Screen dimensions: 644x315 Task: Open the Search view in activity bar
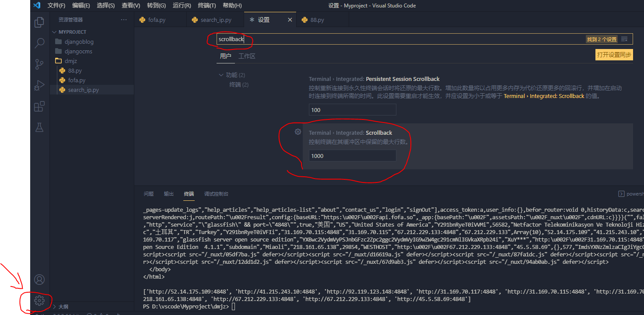point(39,43)
